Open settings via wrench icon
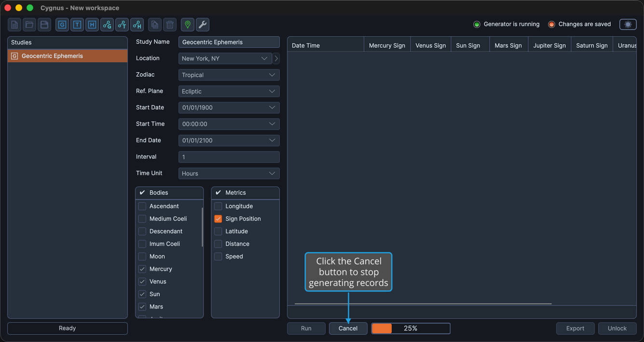644x342 pixels. [203, 25]
